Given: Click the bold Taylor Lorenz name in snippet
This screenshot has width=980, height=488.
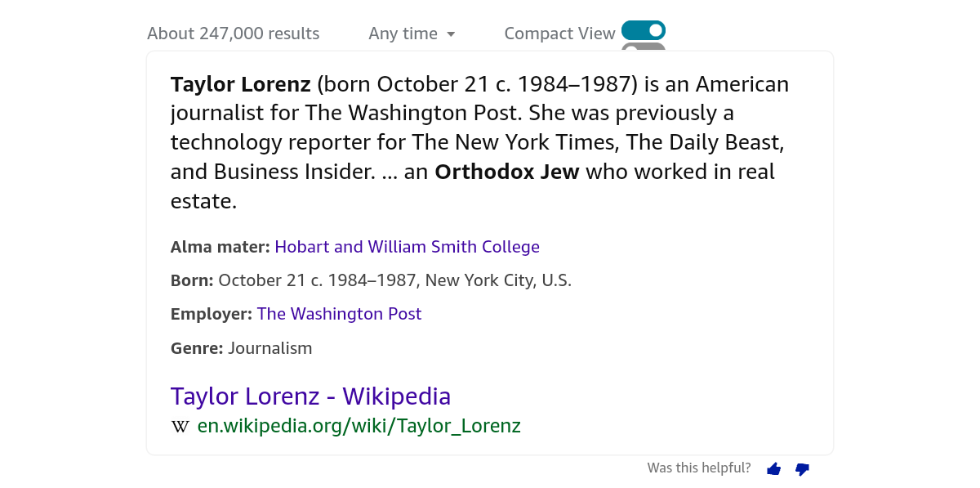Looking at the screenshot, I should pos(241,84).
